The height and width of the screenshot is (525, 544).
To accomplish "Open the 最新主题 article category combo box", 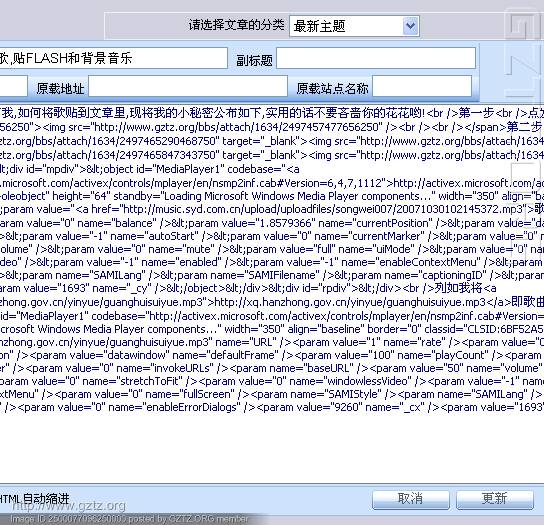I will pyautogui.click(x=354, y=26).
